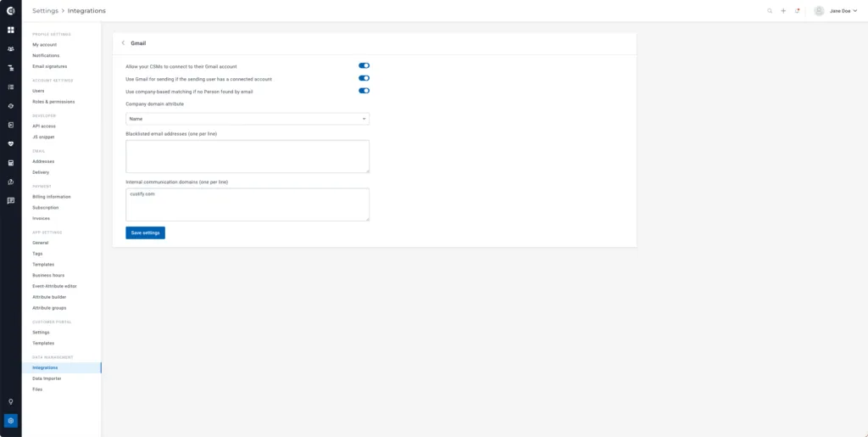Toggle Use Gmail for sending switch

click(x=364, y=79)
